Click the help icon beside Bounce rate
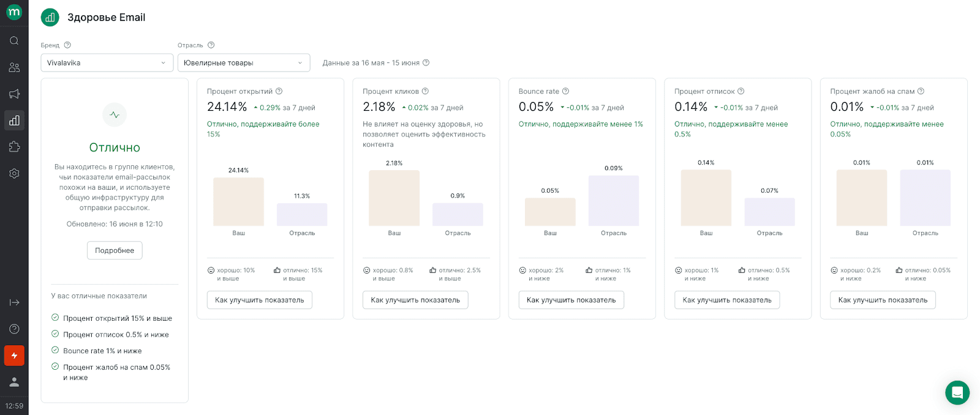This screenshot has width=980, height=415. coord(565,91)
